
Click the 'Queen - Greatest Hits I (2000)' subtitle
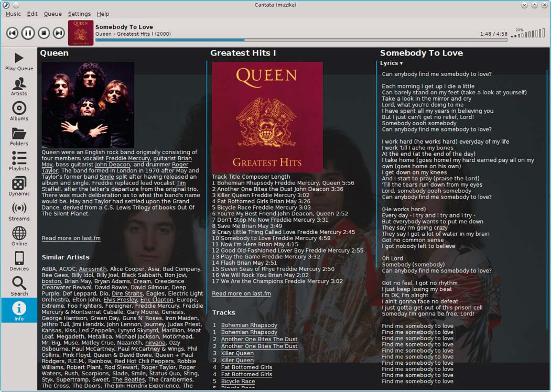tap(133, 34)
